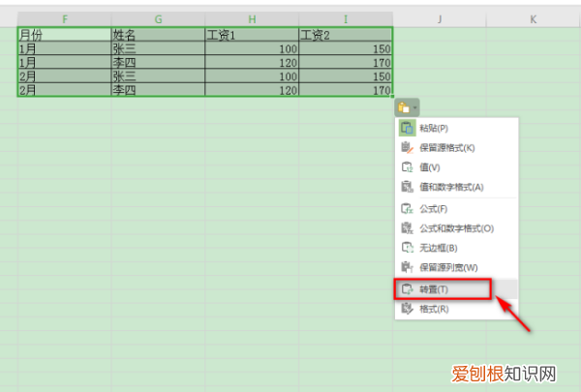Select 公式(F) paste option
Screen dimensions: 581x392
pyautogui.click(x=456, y=209)
